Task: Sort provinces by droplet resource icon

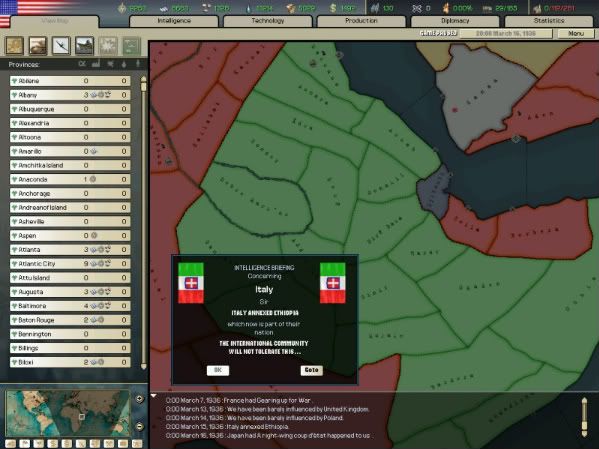Action: 124,64
